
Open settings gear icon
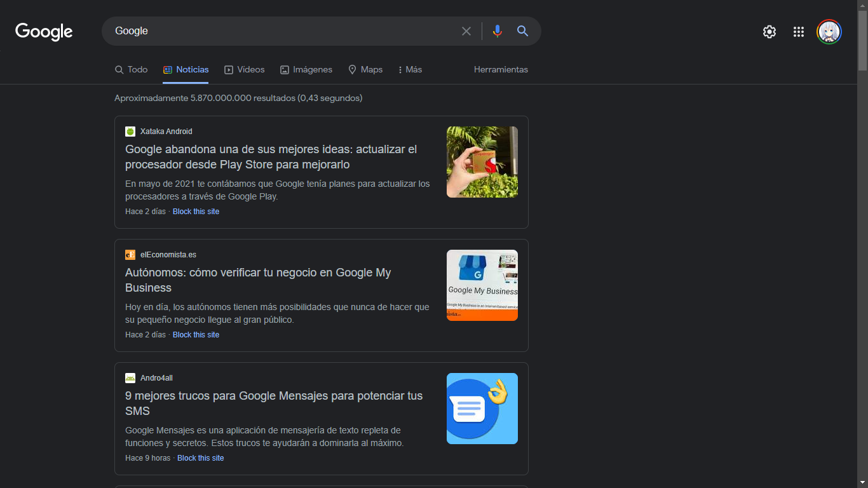[770, 32]
